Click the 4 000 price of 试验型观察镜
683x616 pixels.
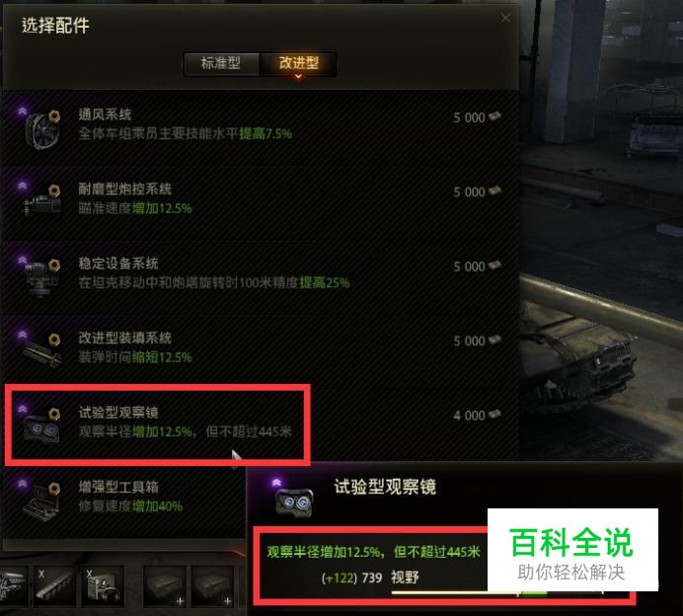(469, 416)
